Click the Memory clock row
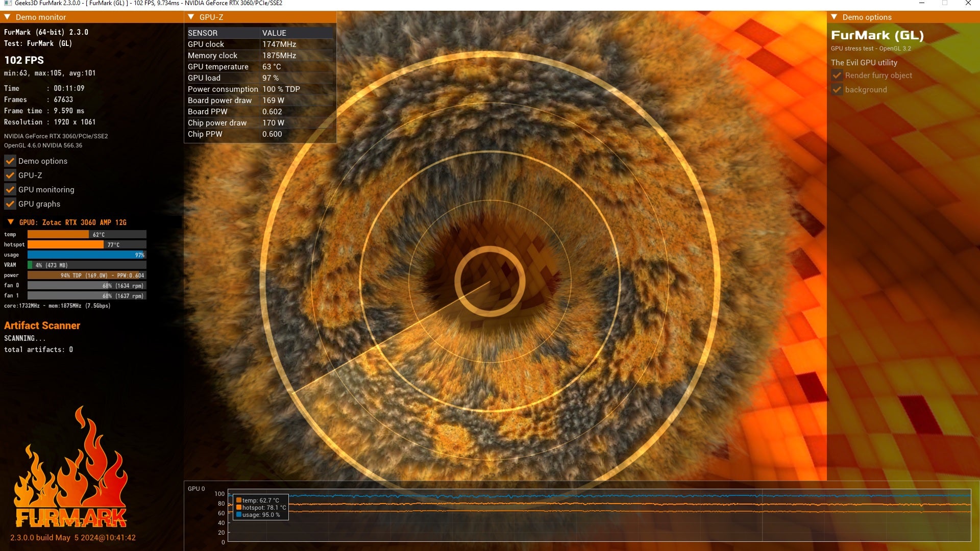980x551 pixels. 260,56
